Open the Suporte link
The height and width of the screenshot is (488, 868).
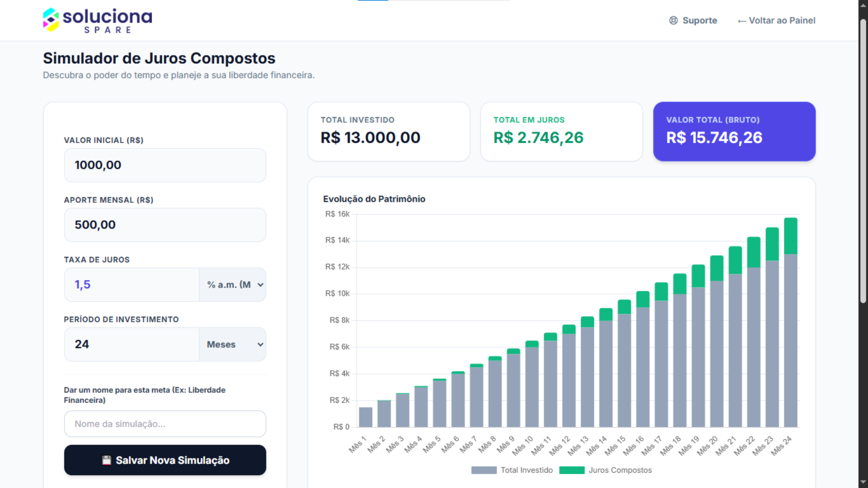click(700, 21)
